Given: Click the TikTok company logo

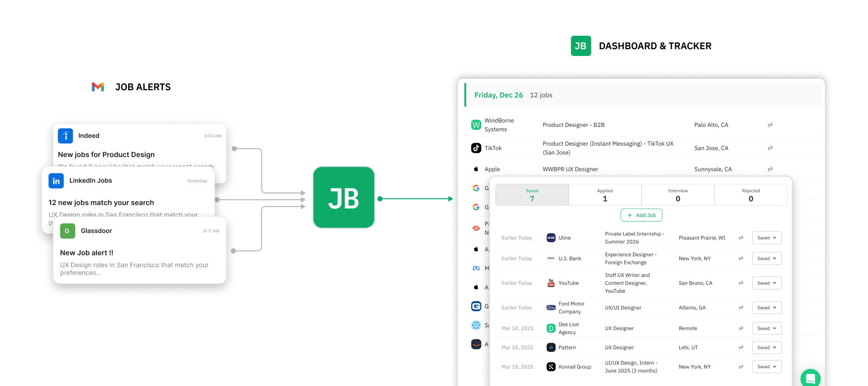Looking at the screenshot, I should [476, 148].
